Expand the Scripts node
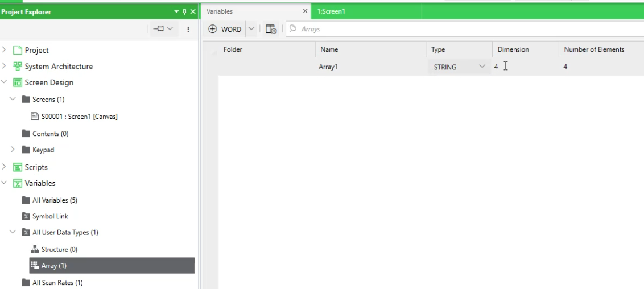 click(x=4, y=167)
